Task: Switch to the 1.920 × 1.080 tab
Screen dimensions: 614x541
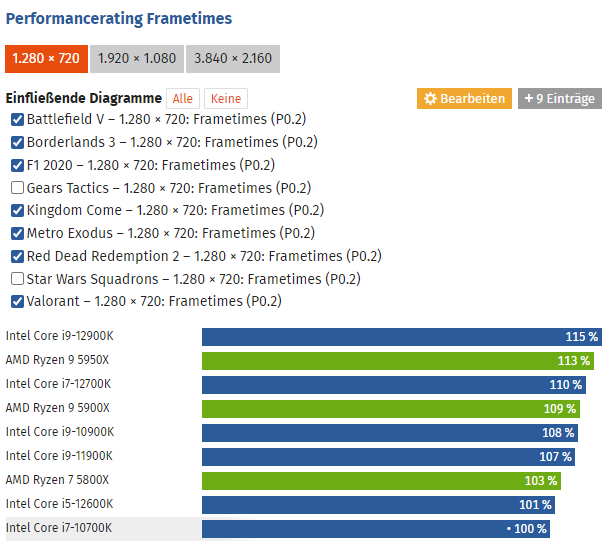Action: pyautogui.click(x=137, y=59)
